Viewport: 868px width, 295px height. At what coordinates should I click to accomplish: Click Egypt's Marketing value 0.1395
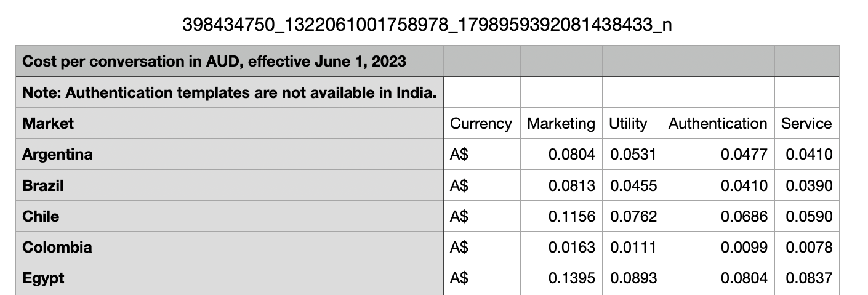point(571,278)
